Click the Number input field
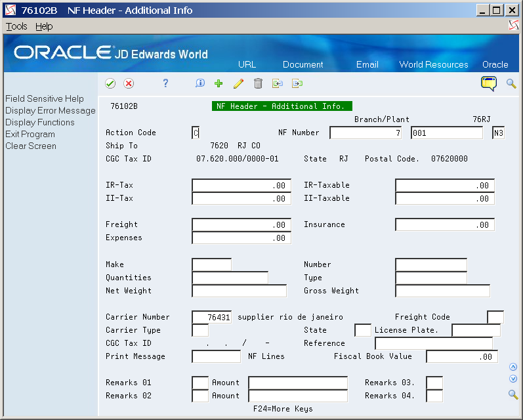 [431, 264]
